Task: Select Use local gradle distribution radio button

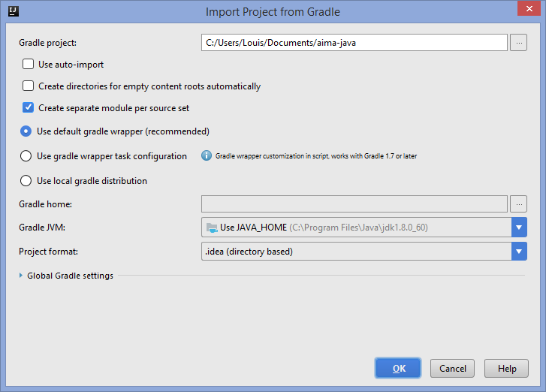Action: click(x=26, y=181)
